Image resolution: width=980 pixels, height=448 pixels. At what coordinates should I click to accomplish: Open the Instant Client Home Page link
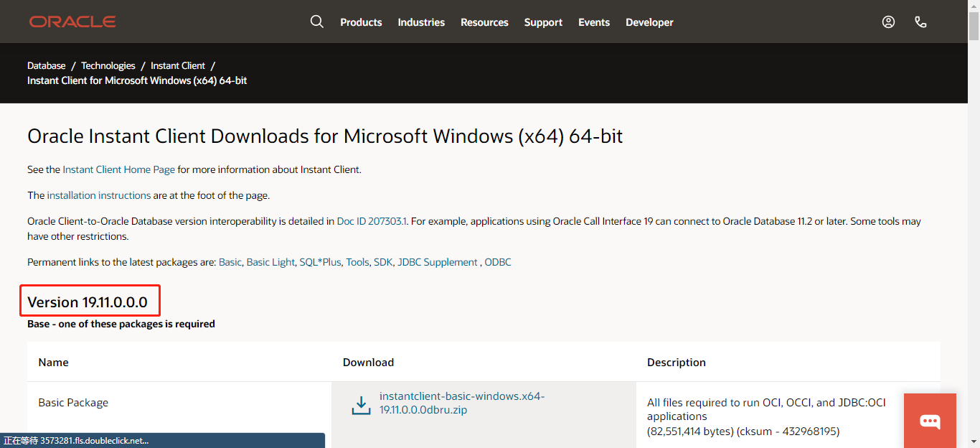pyautogui.click(x=118, y=169)
